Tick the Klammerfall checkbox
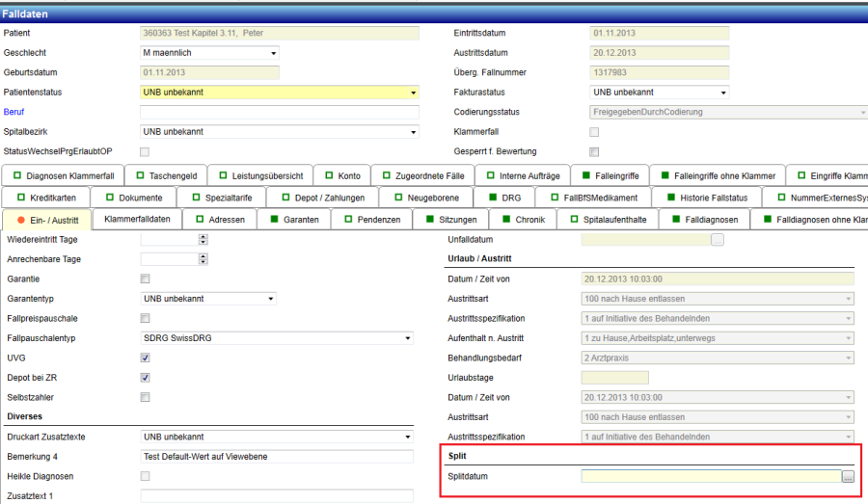 point(594,132)
